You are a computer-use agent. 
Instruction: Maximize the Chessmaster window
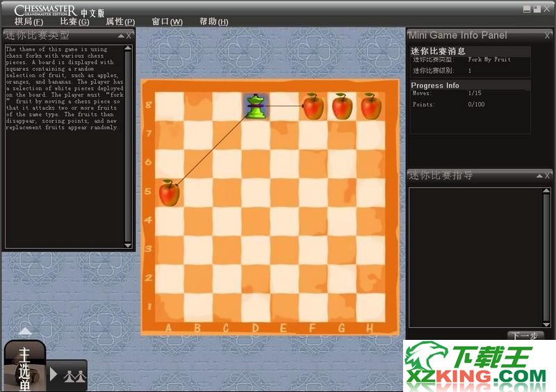tap(537, 9)
